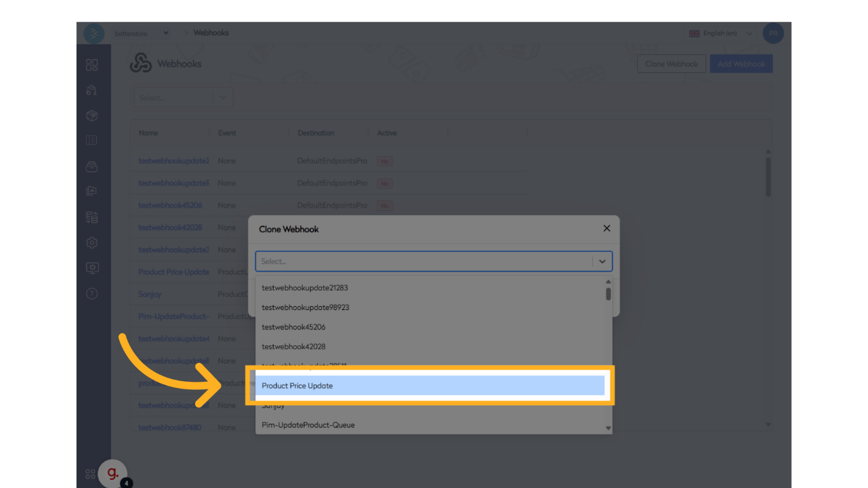Image resolution: width=868 pixels, height=488 pixels.
Task: Click the PR user avatar
Action: tap(773, 33)
